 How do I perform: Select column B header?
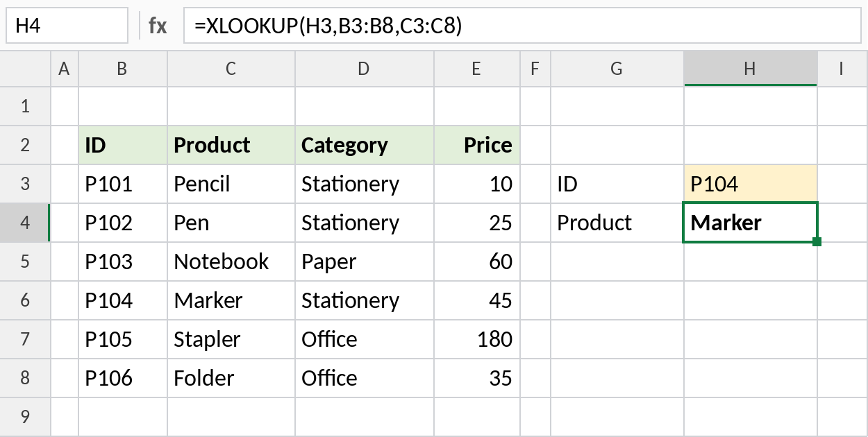coord(123,69)
